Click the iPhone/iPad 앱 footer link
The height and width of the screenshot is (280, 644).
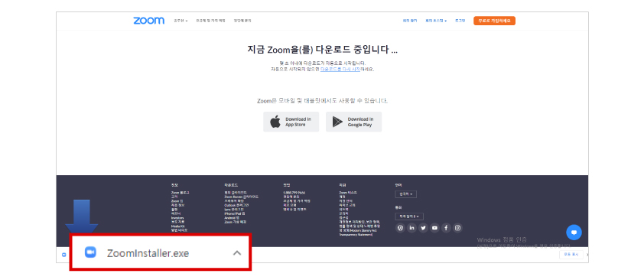click(235, 213)
